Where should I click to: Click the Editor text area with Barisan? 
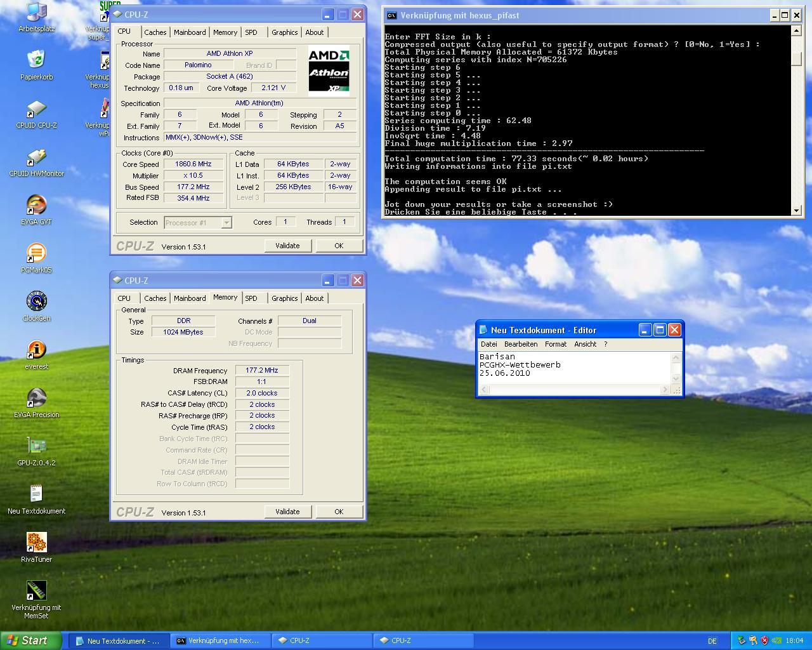point(574,368)
